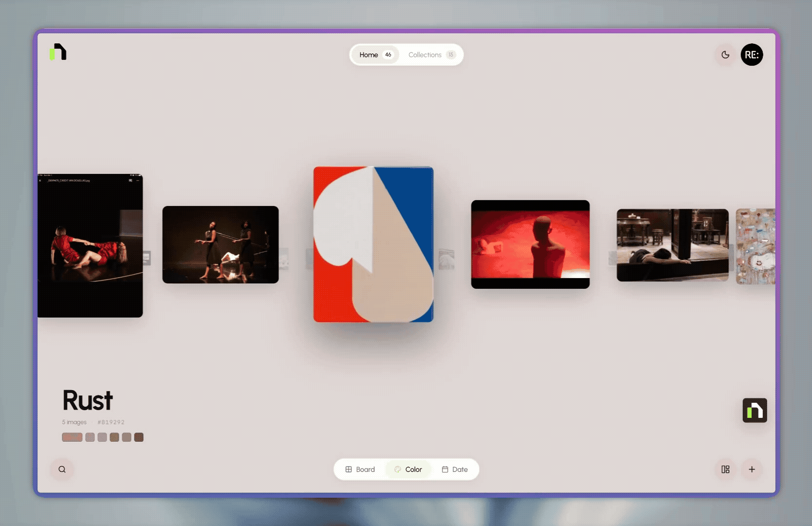Select the Color view tab
Viewport: 812px width, 526px height.
(408, 470)
